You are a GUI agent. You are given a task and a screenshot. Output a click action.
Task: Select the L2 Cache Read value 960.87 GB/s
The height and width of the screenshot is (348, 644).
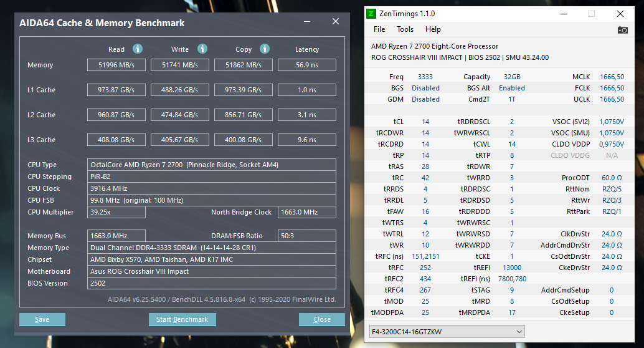click(x=116, y=115)
